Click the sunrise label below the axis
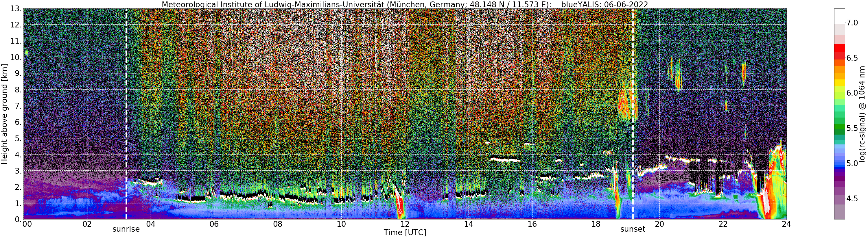 click(126, 229)
